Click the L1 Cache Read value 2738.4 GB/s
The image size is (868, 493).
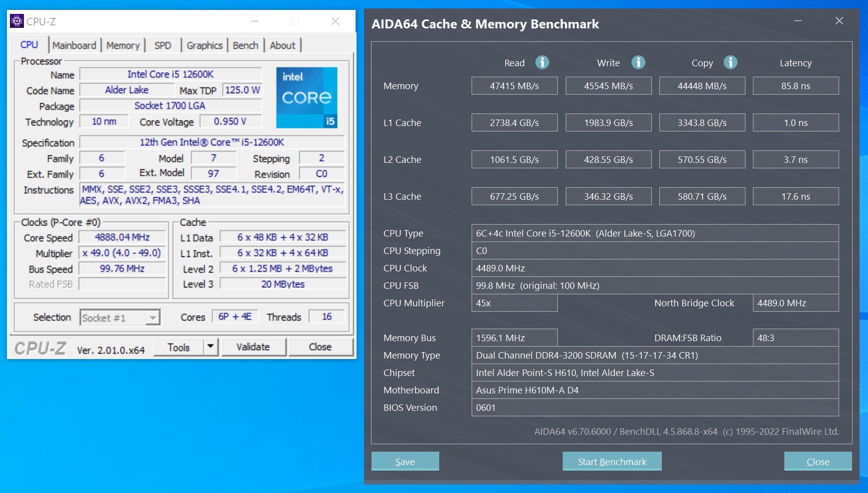pyautogui.click(x=514, y=123)
